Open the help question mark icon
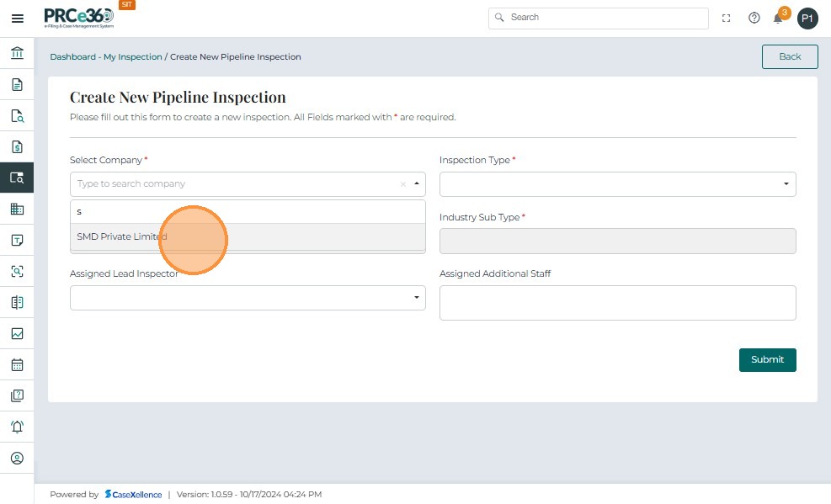Screen dimensions: 831x504 [754, 18]
